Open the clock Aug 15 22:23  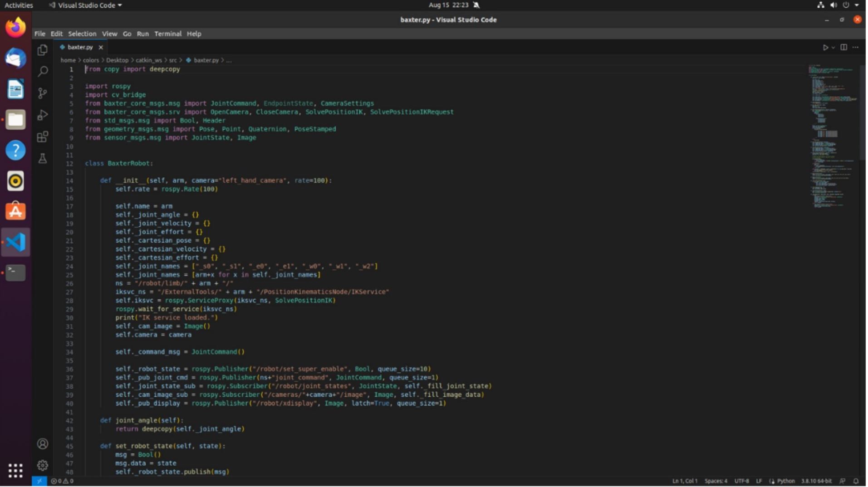448,5
